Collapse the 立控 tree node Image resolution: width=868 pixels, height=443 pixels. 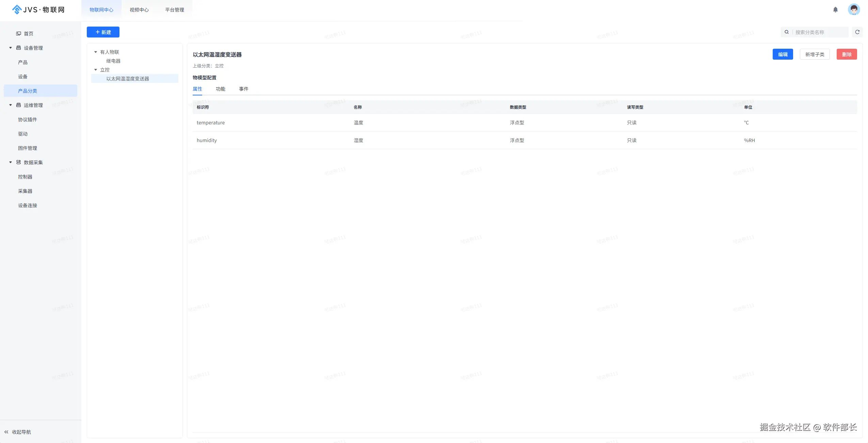(96, 70)
